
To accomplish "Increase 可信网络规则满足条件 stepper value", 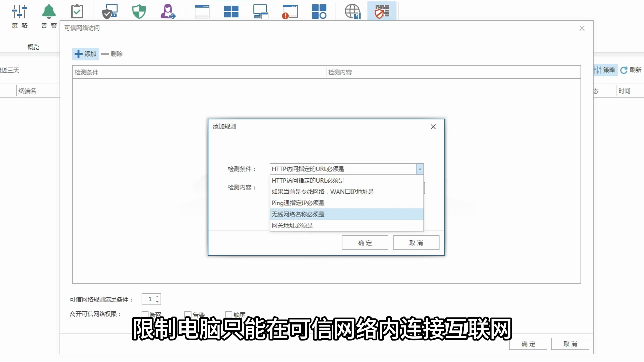I will click(157, 296).
